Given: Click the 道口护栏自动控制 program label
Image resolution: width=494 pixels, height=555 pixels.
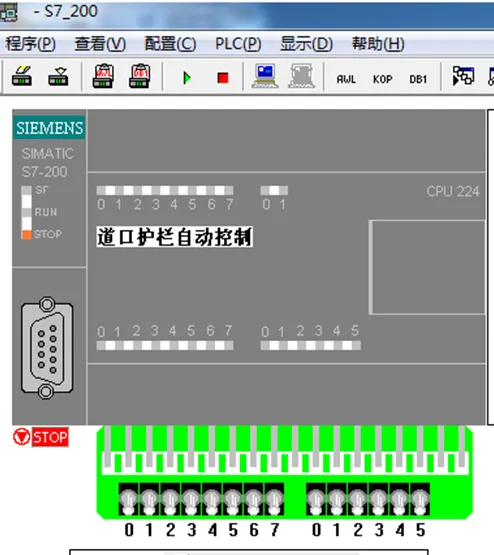Looking at the screenshot, I should pyautogui.click(x=174, y=237).
